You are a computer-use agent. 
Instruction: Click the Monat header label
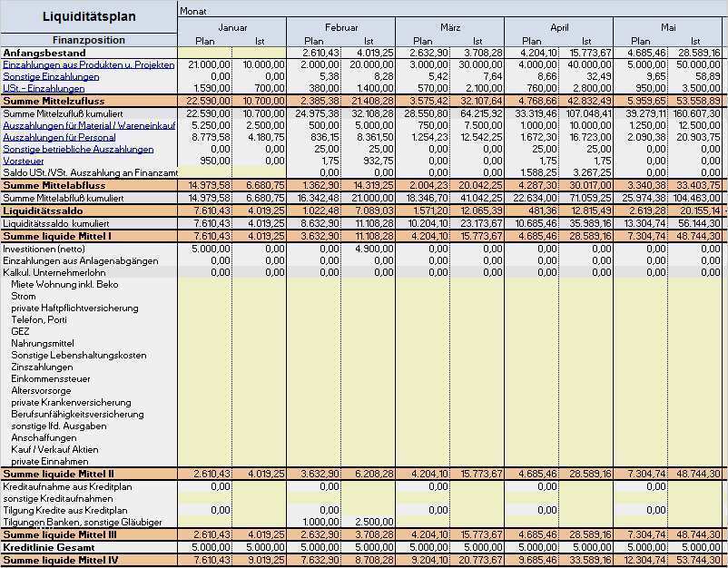(x=193, y=11)
